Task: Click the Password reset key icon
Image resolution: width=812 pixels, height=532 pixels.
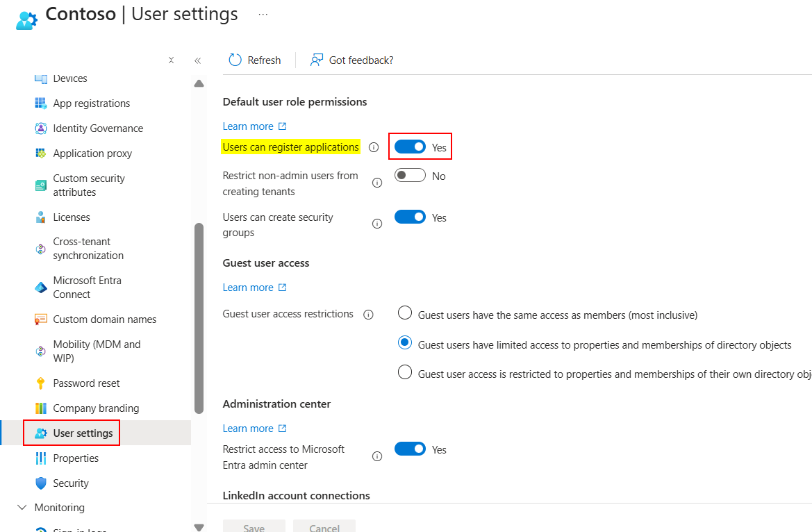Action: [40, 383]
